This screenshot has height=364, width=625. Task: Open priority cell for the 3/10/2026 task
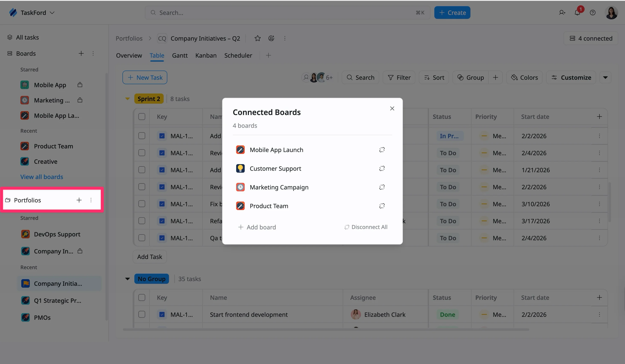pos(492,204)
